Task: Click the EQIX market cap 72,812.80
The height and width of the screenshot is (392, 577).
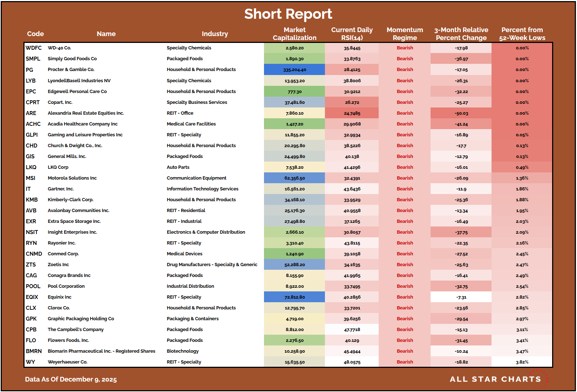Action: point(294,297)
